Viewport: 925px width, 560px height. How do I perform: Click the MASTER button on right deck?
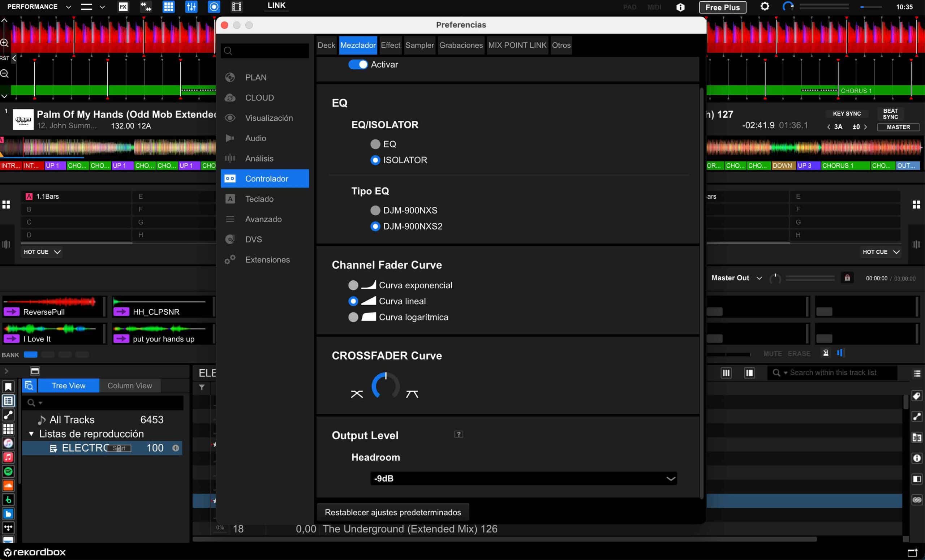coord(898,127)
